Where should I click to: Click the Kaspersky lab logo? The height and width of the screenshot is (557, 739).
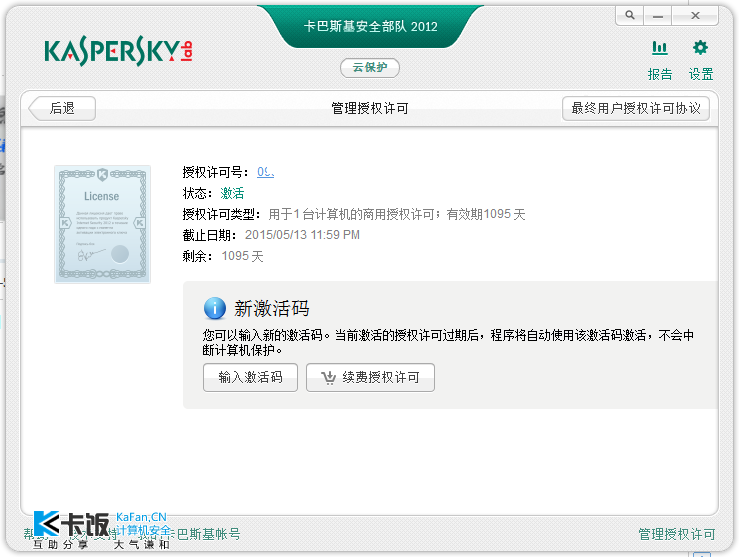(x=118, y=51)
